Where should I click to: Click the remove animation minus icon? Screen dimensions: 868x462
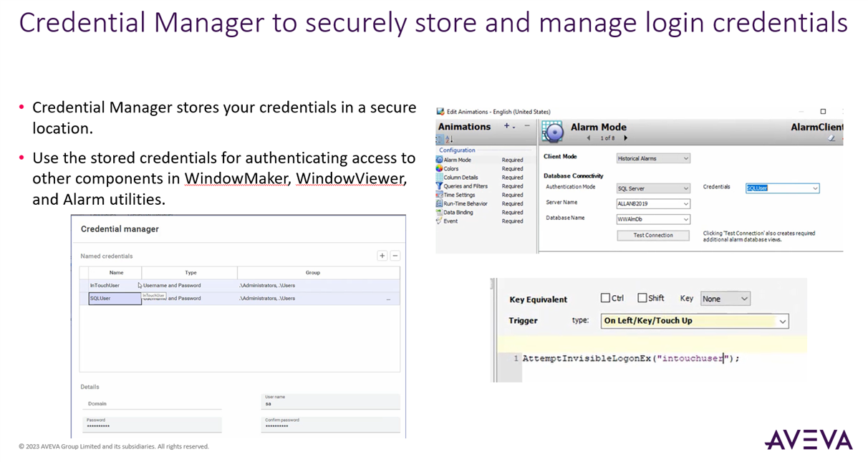(527, 126)
